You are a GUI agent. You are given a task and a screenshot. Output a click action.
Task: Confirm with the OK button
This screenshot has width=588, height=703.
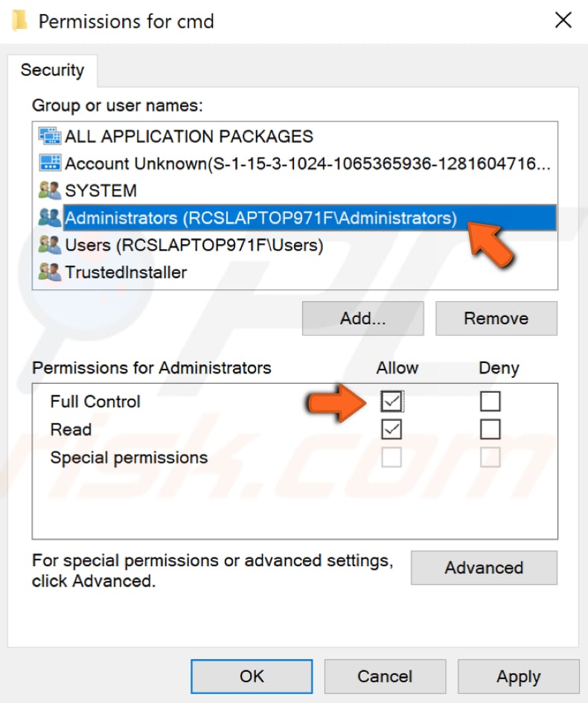(x=252, y=676)
